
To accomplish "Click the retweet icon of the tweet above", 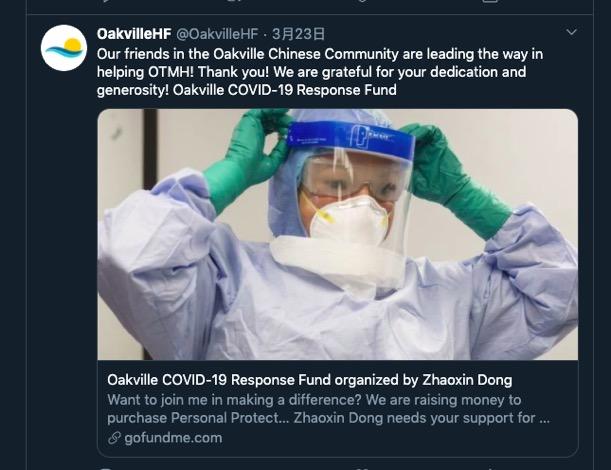I will click(x=233, y=1).
